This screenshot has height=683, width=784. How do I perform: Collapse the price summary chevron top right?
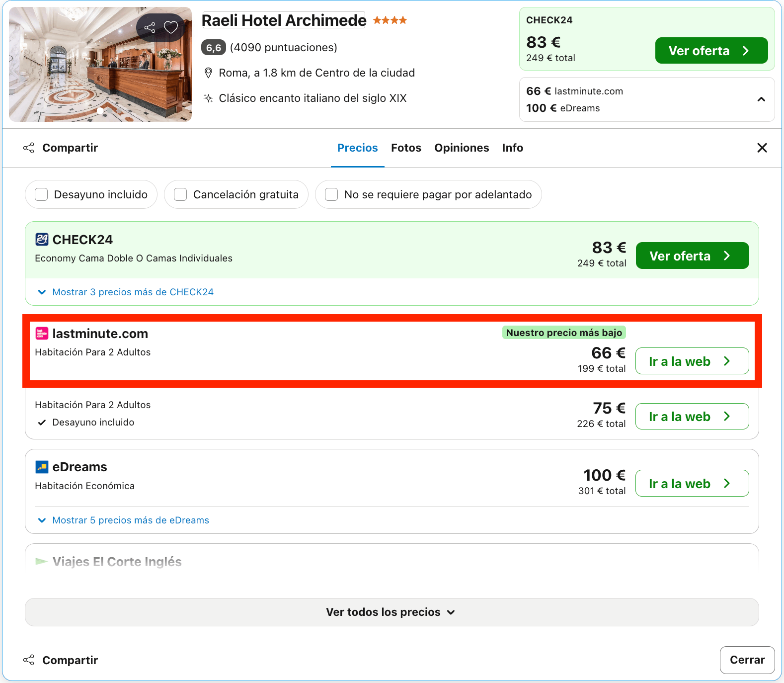(761, 99)
